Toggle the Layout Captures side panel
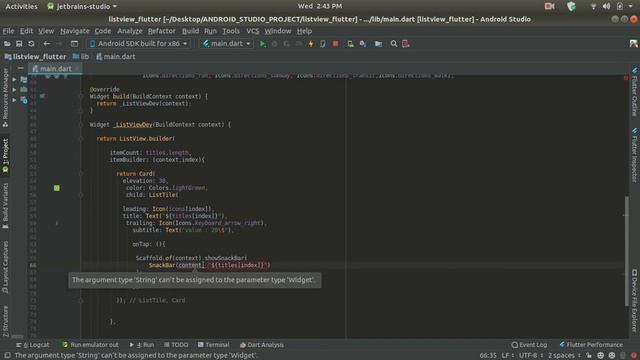Viewport: 640px width, 360px height. pos(5,267)
